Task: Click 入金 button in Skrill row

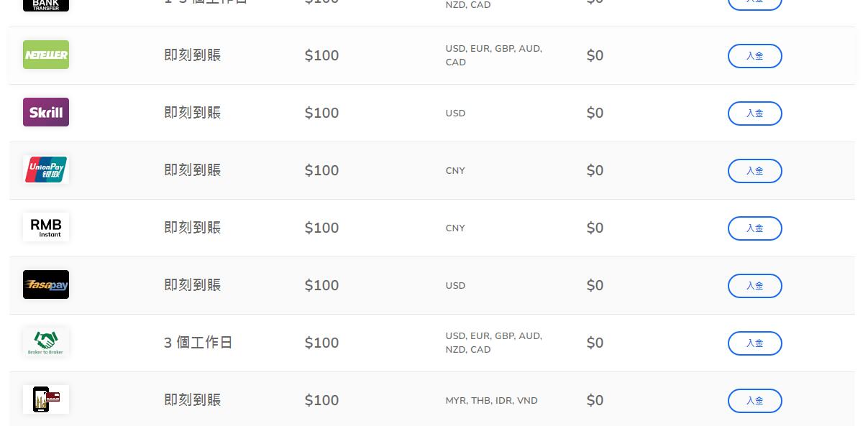Action: (x=754, y=114)
